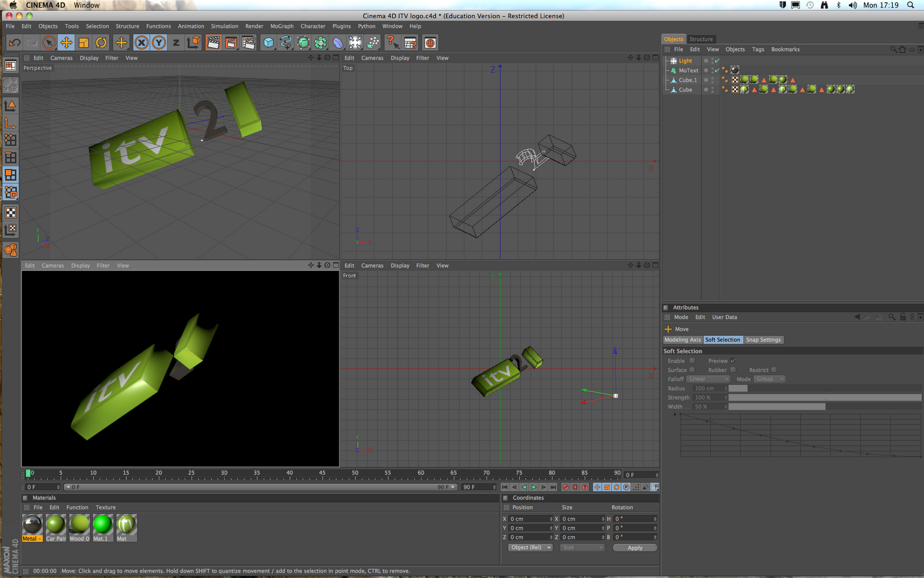
Task: Open the light scene objects icon
Action: pos(355,43)
